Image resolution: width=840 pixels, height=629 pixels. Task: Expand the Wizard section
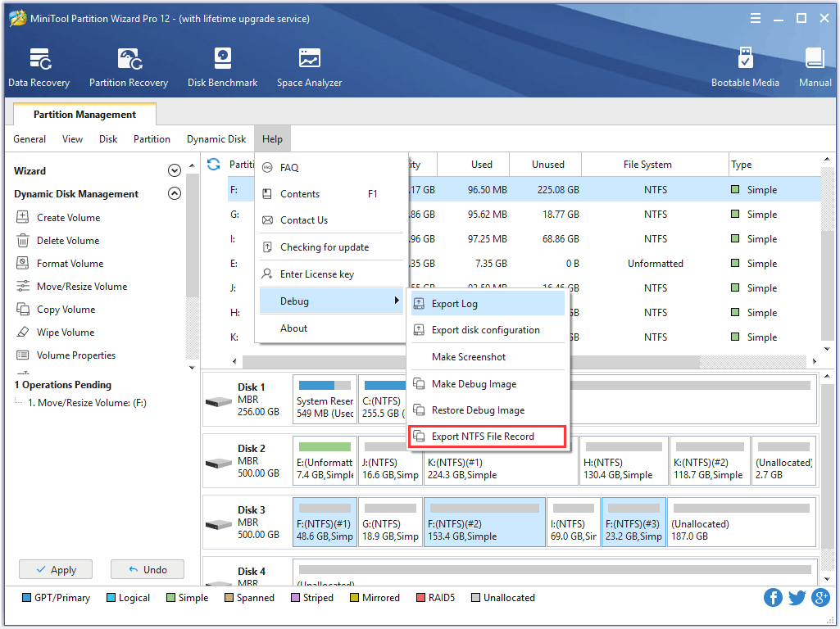(x=174, y=171)
